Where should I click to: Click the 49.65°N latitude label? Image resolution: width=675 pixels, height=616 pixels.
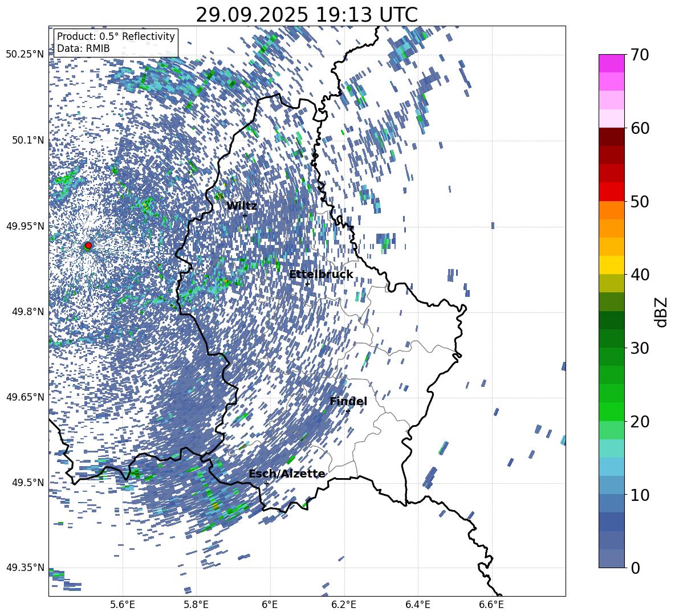25,397
